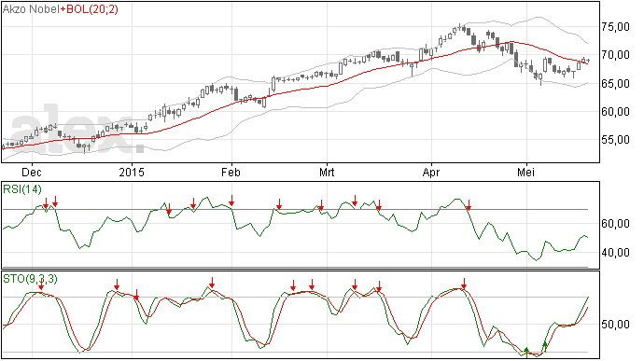Click the Mrt date axis label
This screenshot has width=644, height=361.
(x=327, y=173)
